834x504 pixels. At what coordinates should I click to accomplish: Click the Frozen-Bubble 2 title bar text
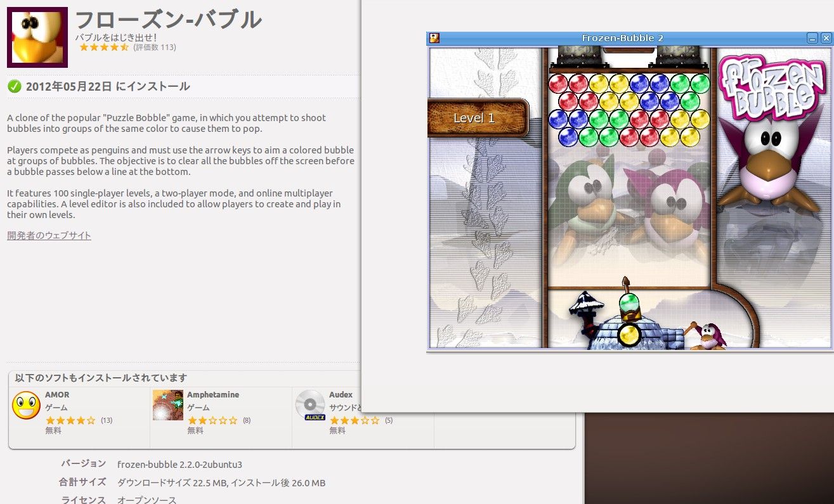(622, 38)
